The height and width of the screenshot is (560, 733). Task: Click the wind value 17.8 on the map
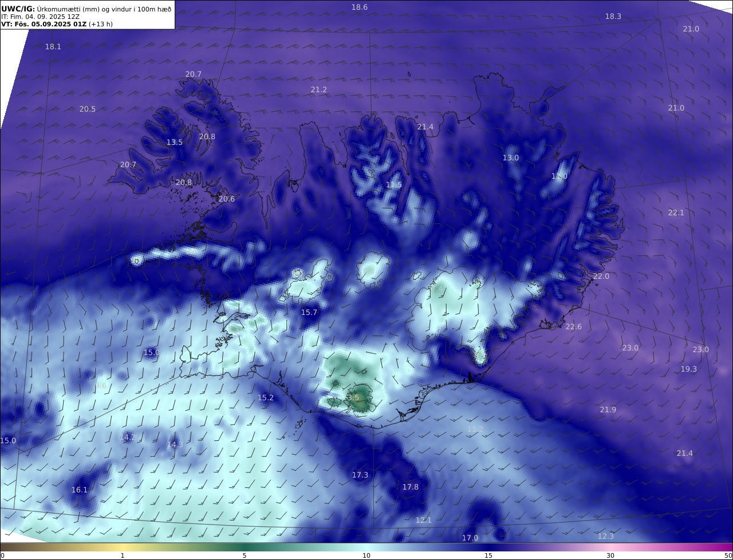(x=411, y=487)
